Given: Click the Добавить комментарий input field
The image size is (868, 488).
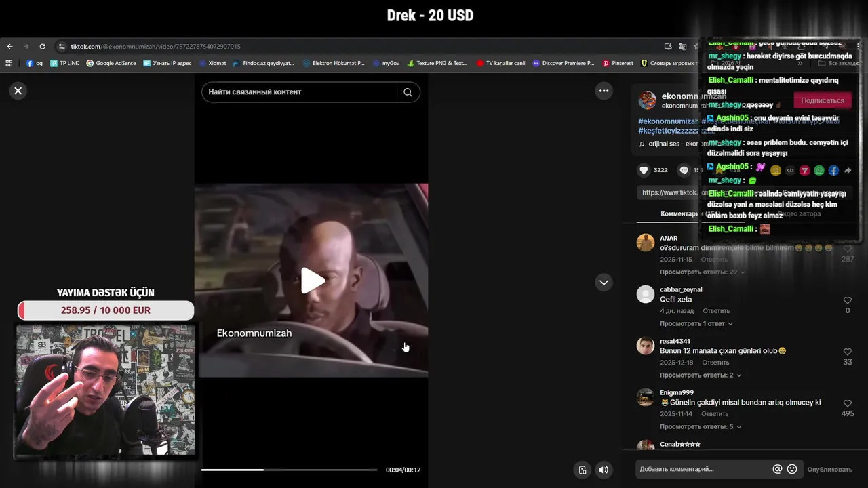Looking at the screenshot, I should coord(702,469).
